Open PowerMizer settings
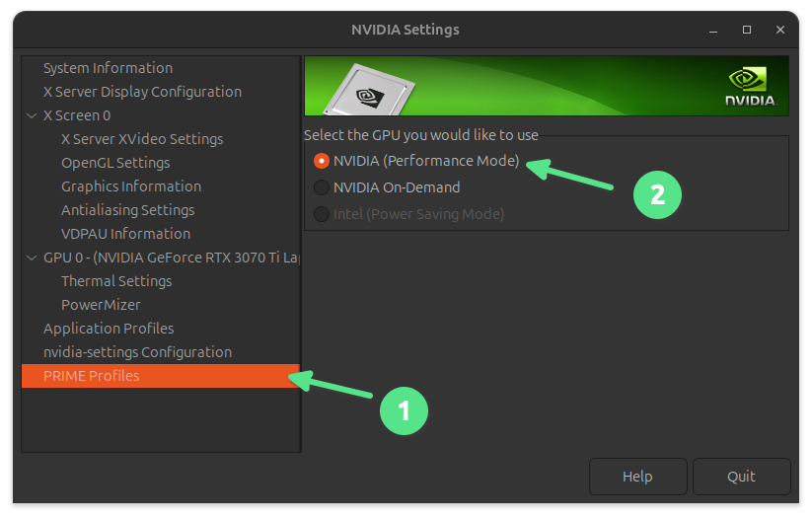 coord(101,305)
